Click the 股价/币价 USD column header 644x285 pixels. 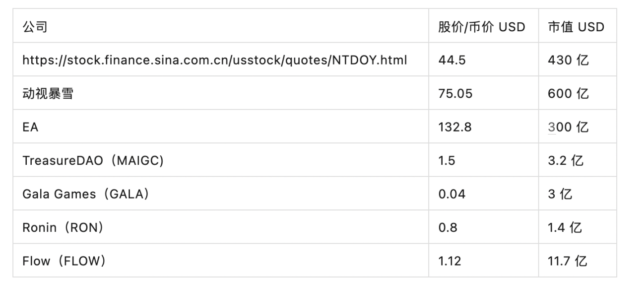481,27
